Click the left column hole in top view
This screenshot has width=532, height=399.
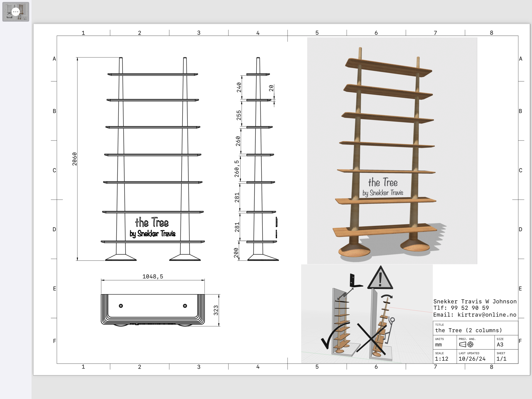click(121, 306)
